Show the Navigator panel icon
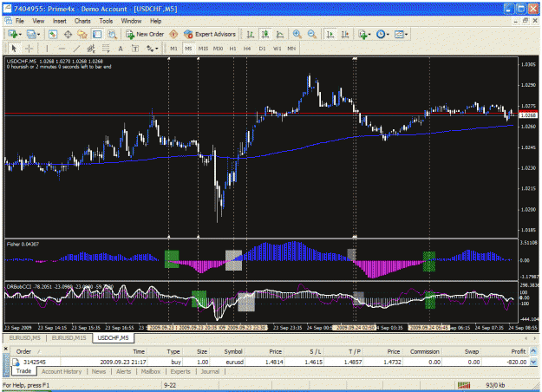This screenshot has width=542, height=392. [82, 34]
